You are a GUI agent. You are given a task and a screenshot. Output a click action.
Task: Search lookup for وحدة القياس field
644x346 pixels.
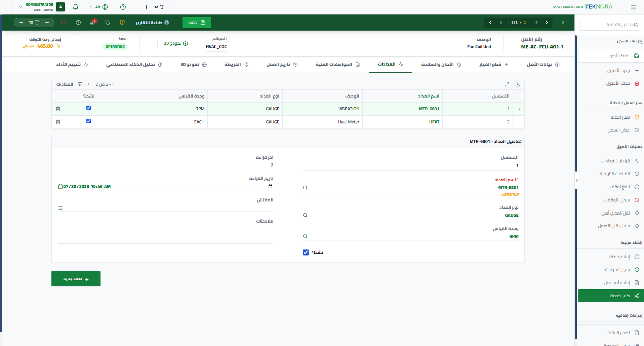(x=305, y=237)
